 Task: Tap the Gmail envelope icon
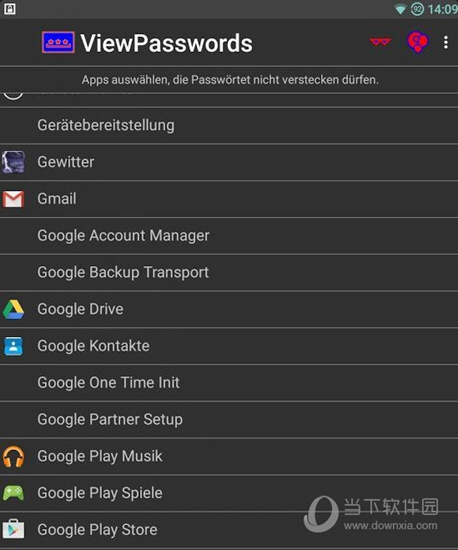pos(13,199)
